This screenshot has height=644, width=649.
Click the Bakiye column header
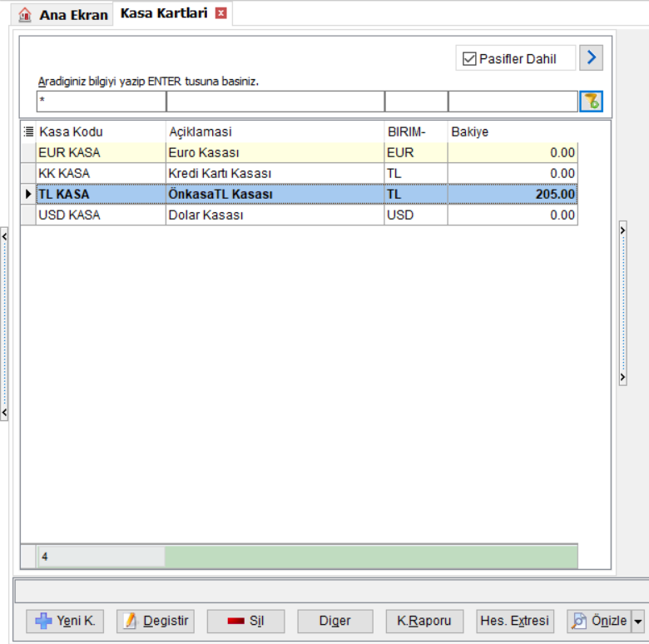click(x=513, y=131)
